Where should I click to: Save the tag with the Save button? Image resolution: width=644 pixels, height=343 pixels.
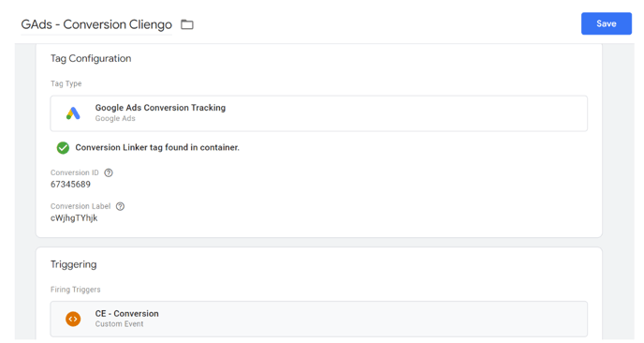(x=607, y=23)
